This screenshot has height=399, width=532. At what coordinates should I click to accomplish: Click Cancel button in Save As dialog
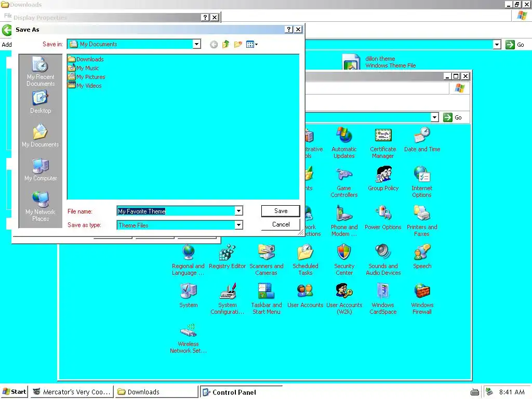click(281, 224)
